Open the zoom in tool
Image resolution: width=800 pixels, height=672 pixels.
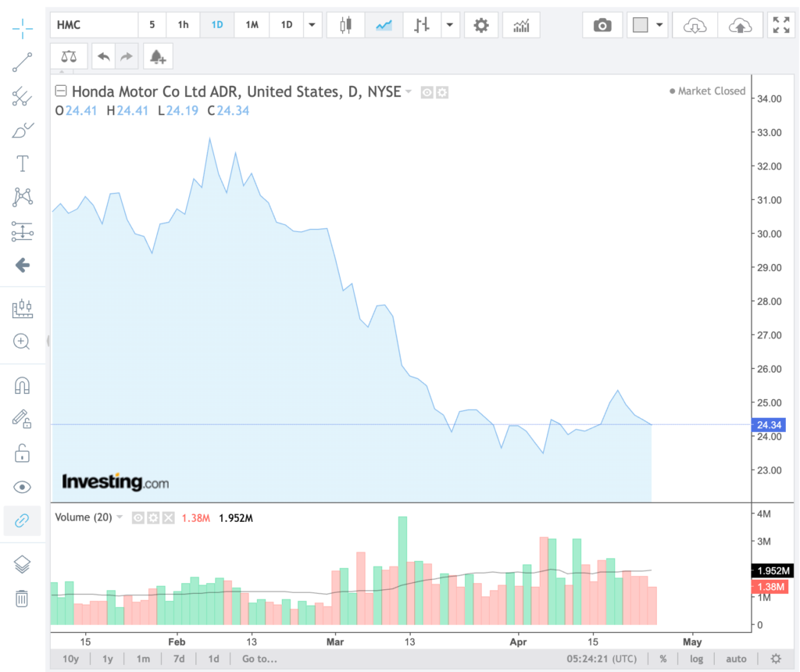coord(23,341)
